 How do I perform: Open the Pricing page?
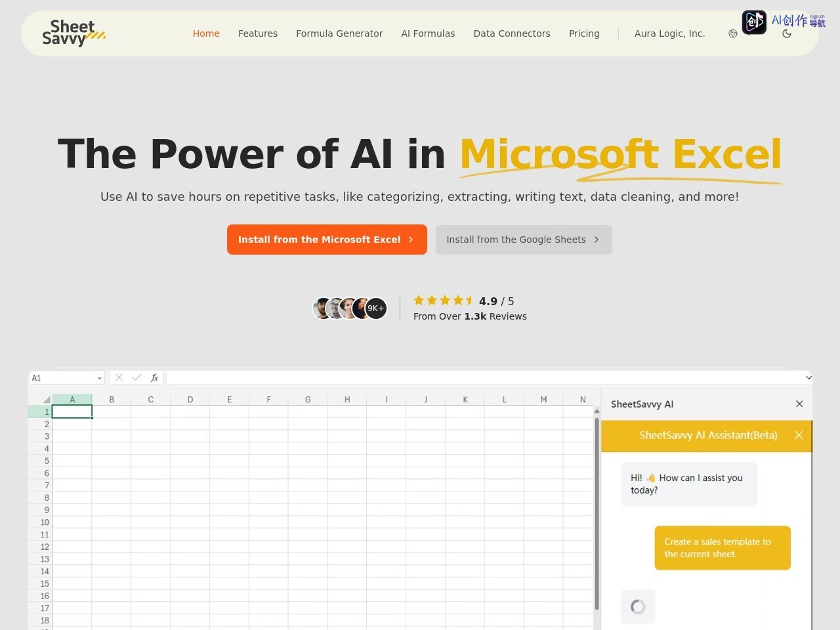tap(584, 33)
